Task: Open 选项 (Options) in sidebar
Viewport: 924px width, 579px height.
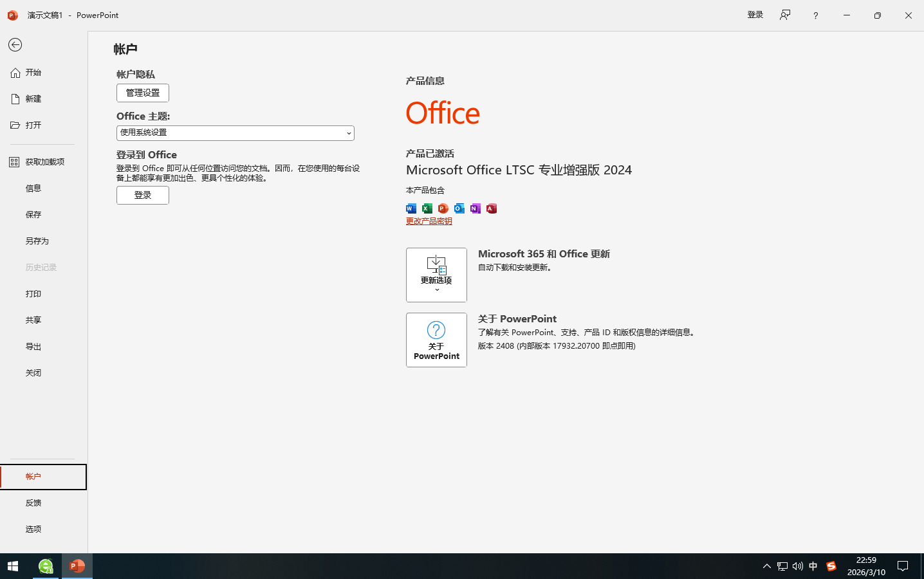Action: point(44,529)
